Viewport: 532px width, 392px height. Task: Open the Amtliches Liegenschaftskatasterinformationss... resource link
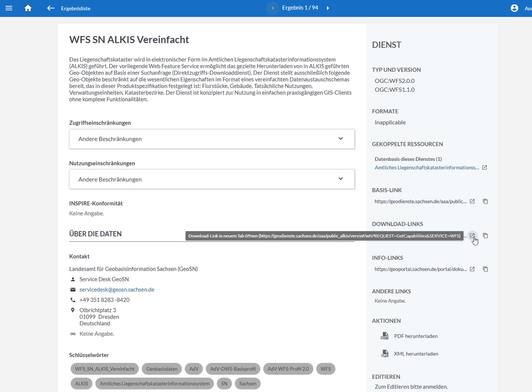click(x=424, y=167)
